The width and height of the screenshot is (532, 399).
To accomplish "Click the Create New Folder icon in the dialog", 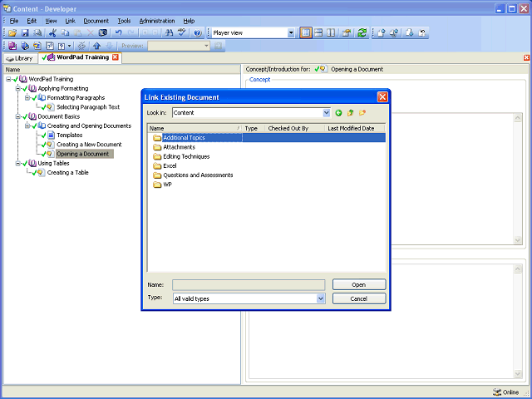I will (362, 113).
